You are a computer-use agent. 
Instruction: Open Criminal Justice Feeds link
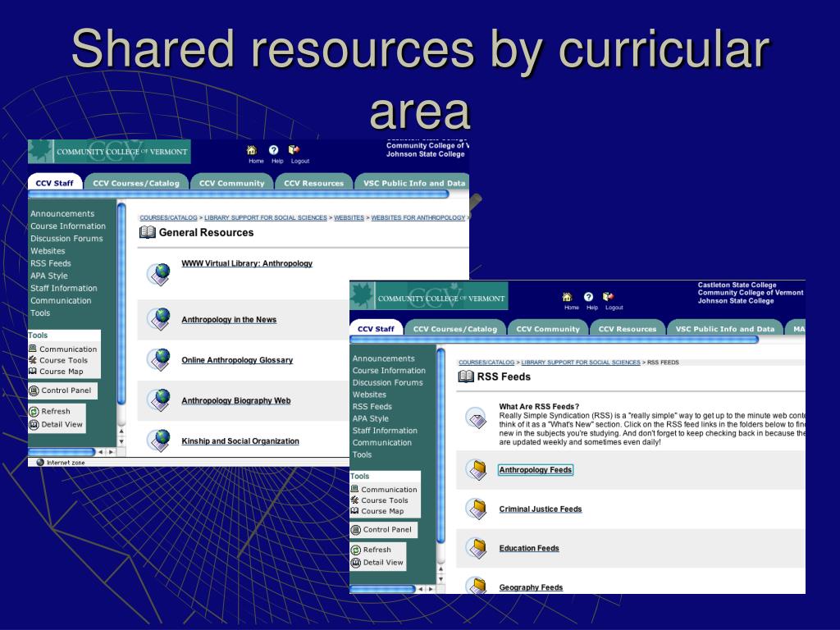coord(541,509)
